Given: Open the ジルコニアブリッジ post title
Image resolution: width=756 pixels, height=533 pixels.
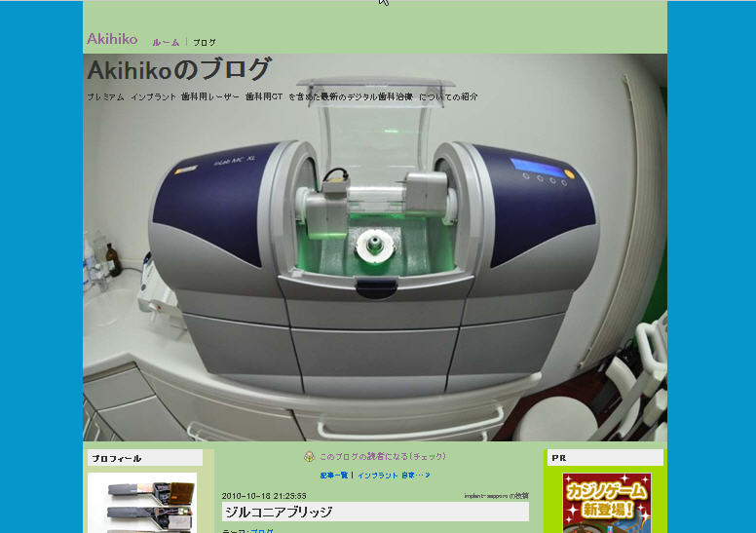Looking at the screenshot, I should point(279,512).
